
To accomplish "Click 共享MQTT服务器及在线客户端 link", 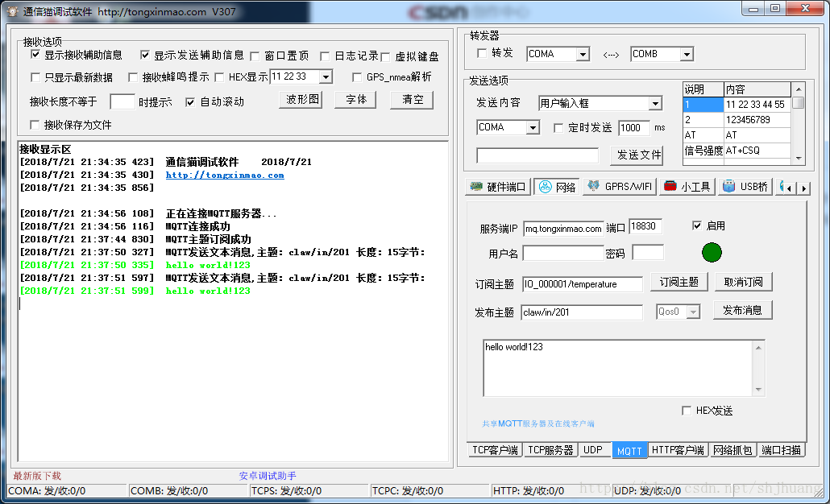I will [x=537, y=423].
